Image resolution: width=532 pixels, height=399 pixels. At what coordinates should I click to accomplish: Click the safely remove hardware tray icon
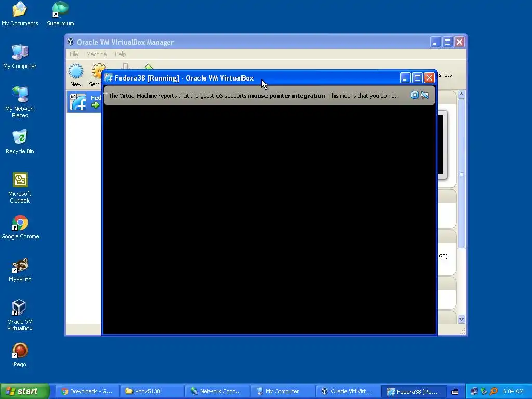484,391
